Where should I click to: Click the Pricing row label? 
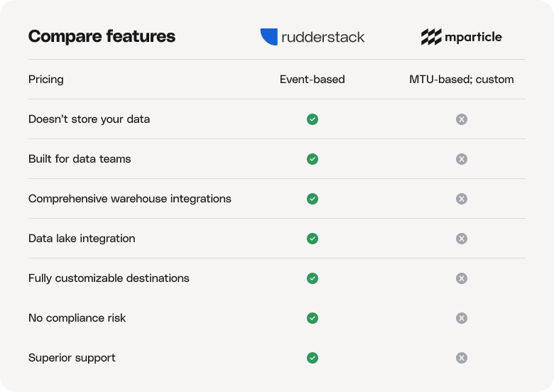tap(46, 80)
